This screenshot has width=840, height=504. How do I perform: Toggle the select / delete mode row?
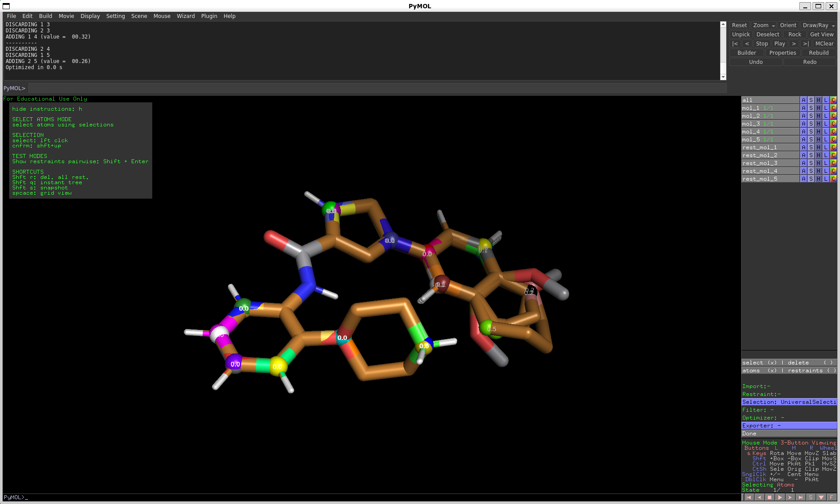(789, 363)
